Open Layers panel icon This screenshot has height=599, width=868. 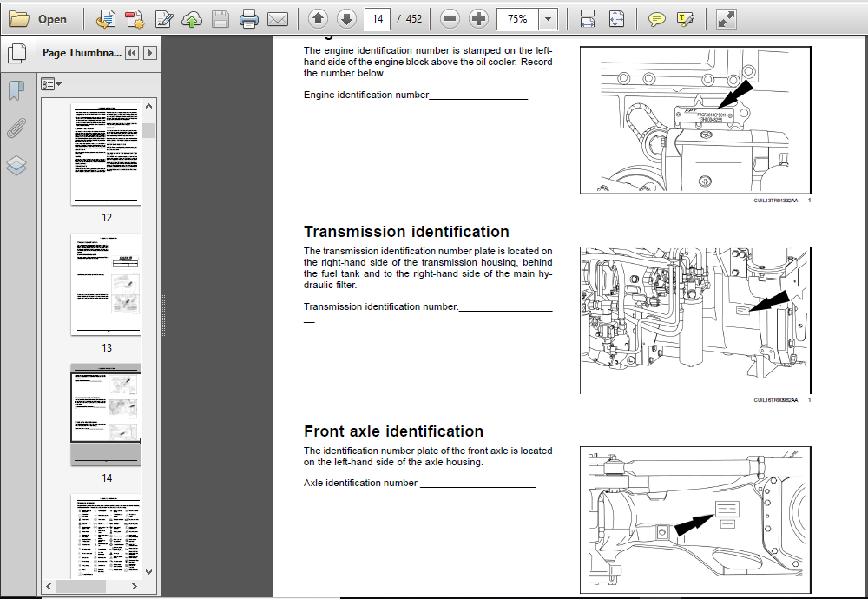click(16, 165)
